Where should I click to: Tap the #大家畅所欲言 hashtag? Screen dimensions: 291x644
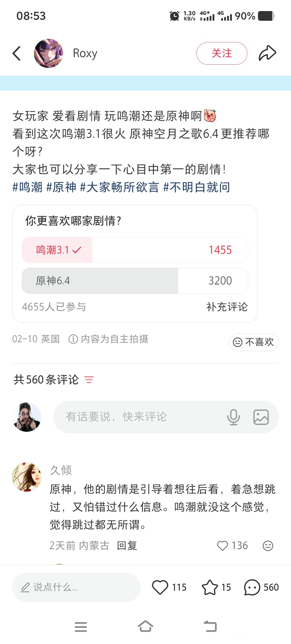pos(120,187)
